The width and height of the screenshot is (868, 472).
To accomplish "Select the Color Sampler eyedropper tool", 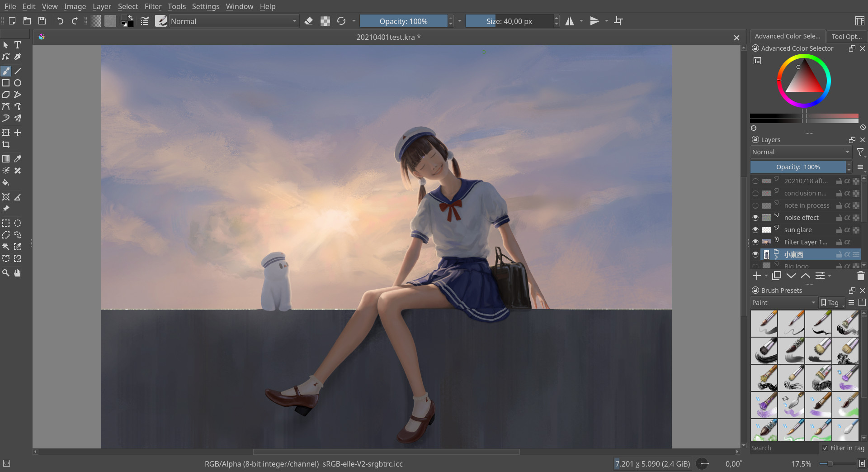I will tap(18, 159).
